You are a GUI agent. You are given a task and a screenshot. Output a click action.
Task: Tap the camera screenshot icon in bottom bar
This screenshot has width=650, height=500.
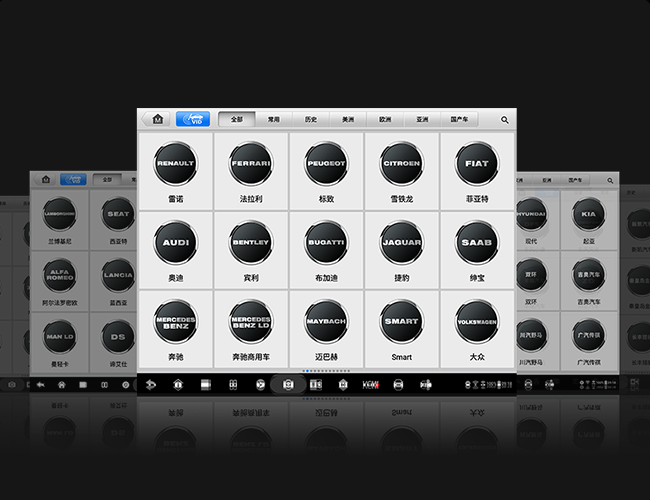(288, 384)
